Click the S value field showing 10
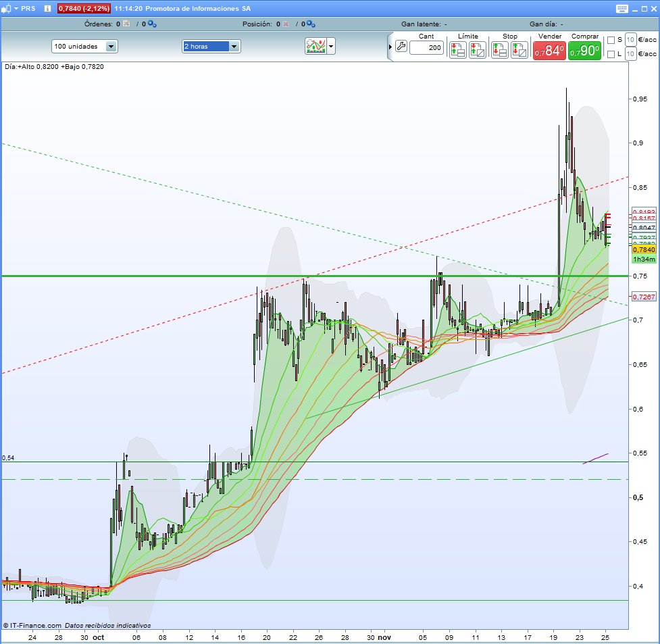The image size is (660, 644). (x=630, y=40)
